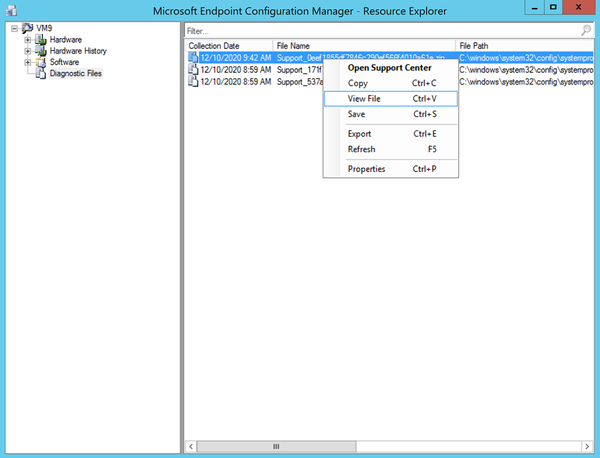The height and width of the screenshot is (458, 600).
Task: Select the Diagnostic Files tree item
Action: pos(76,73)
